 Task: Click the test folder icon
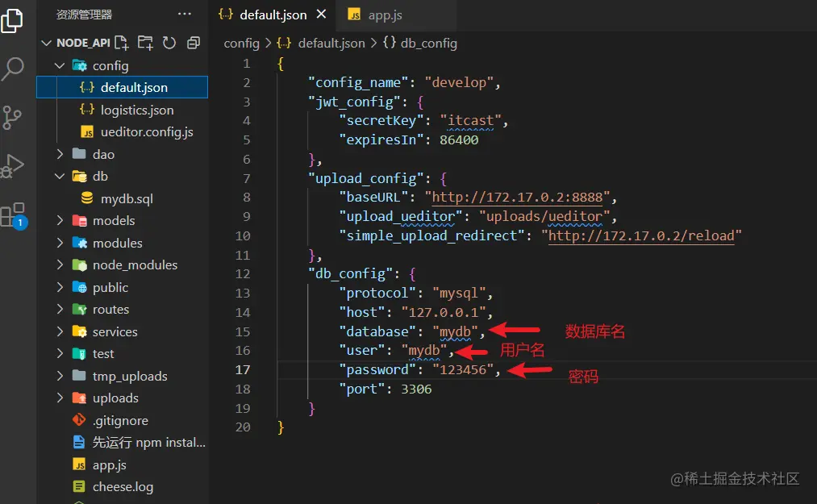click(x=79, y=353)
